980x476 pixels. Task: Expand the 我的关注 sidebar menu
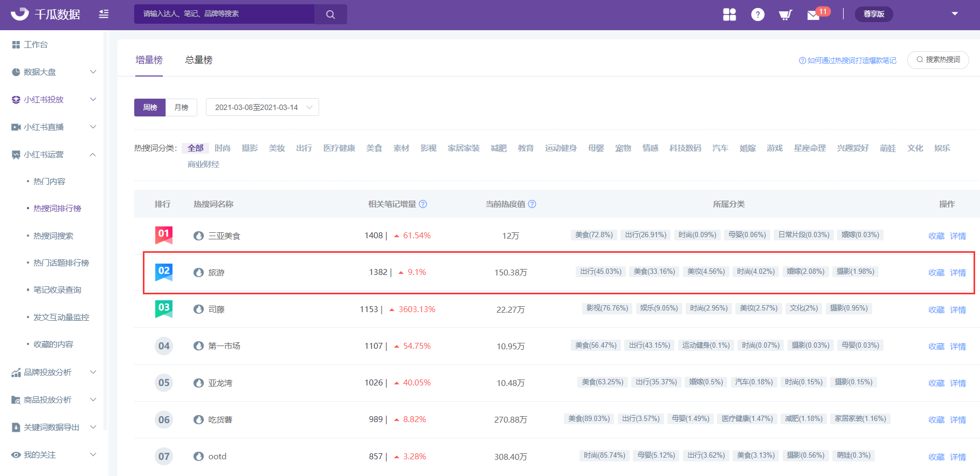pos(93,455)
